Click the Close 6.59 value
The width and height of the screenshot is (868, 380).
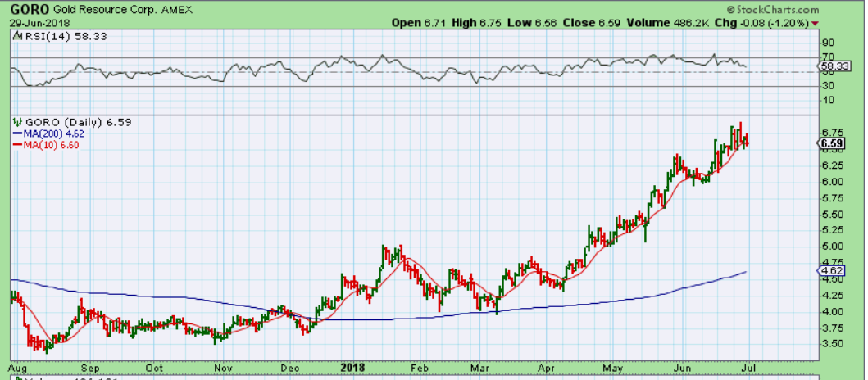pos(593,23)
